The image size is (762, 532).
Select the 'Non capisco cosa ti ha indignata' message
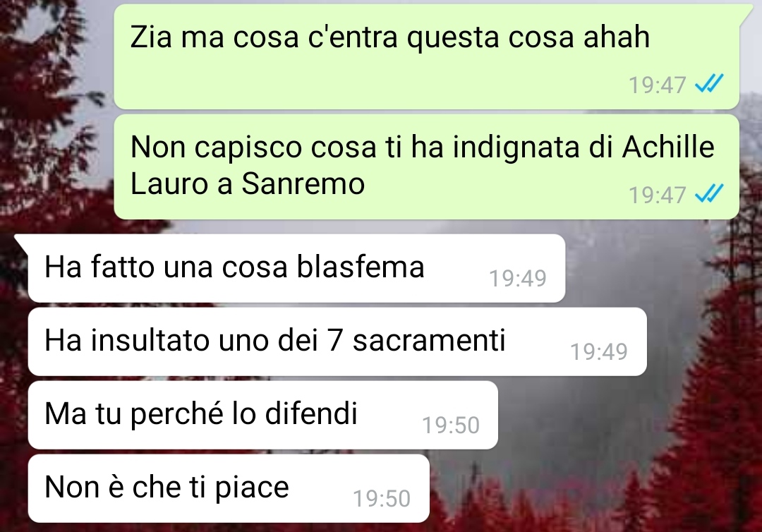tap(427, 167)
